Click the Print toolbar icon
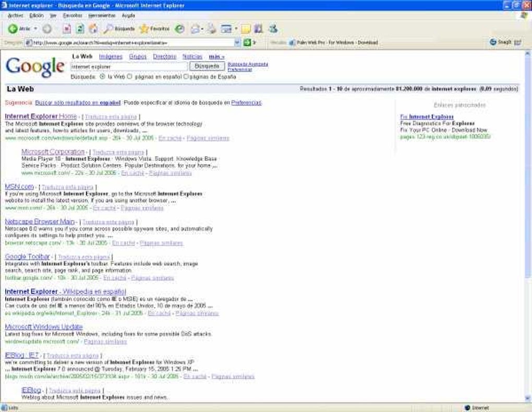Viewport: 532px width, 412px height. (212, 29)
